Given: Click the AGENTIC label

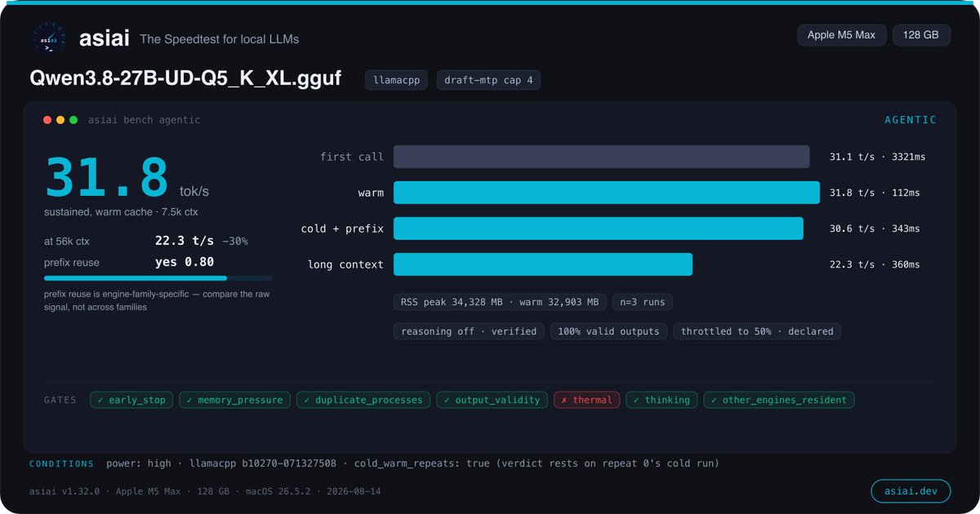Looking at the screenshot, I should (911, 120).
